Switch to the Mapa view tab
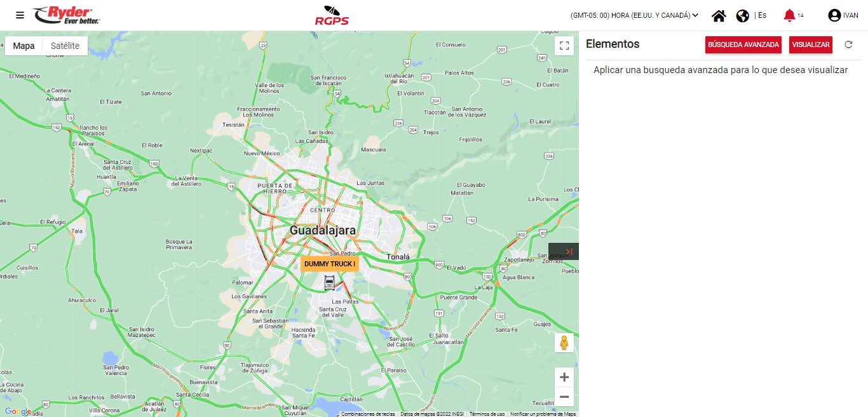The width and height of the screenshot is (868, 417). (24, 46)
